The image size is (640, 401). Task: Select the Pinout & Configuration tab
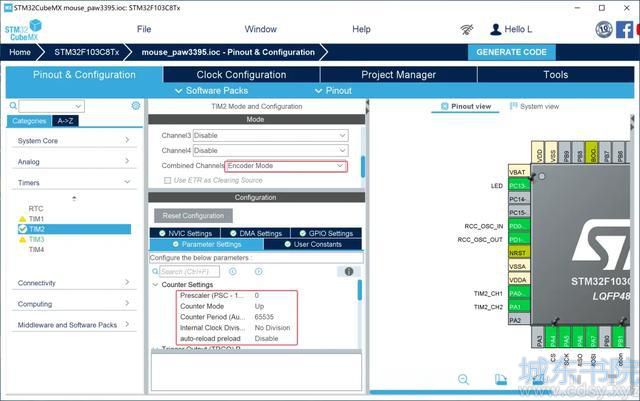(84, 75)
